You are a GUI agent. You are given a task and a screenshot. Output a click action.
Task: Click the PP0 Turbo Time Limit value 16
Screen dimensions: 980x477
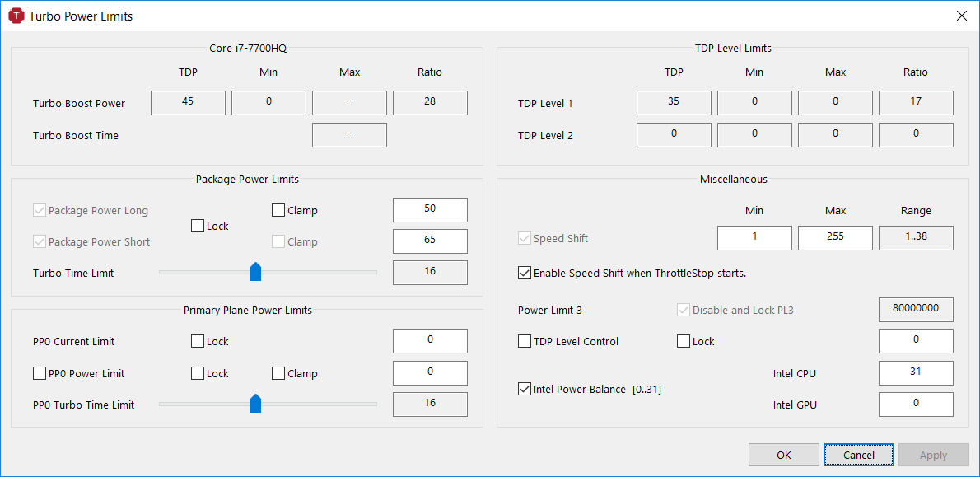pos(430,404)
